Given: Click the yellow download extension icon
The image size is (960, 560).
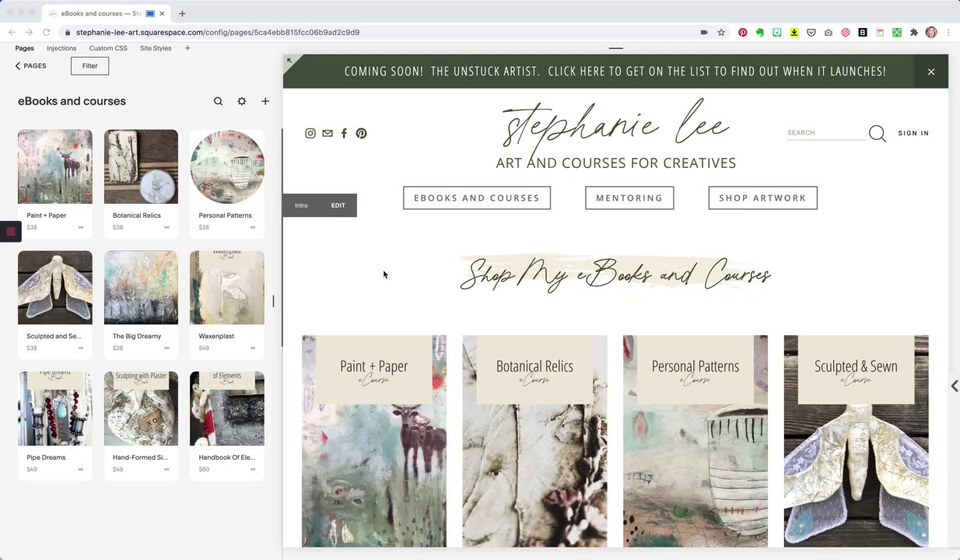Looking at the screenshot, I should point(794,33).
